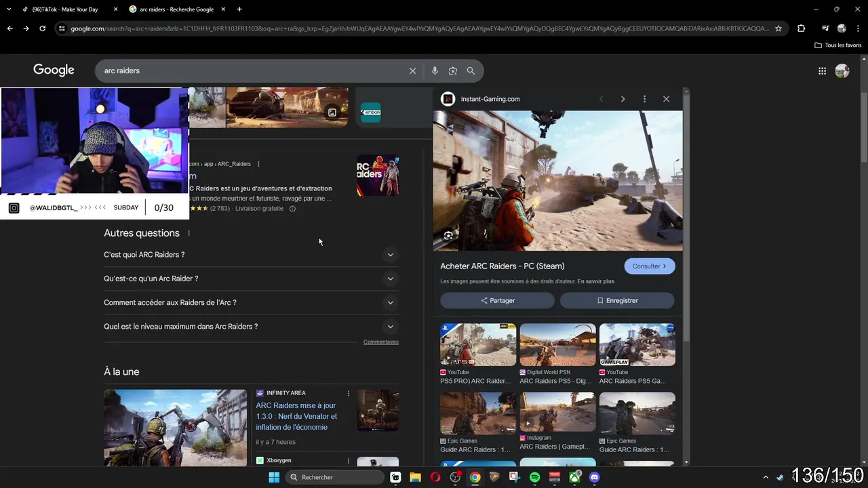868x488 pixels.
Task: Close the TikTok tab
Action: point(115,9)
